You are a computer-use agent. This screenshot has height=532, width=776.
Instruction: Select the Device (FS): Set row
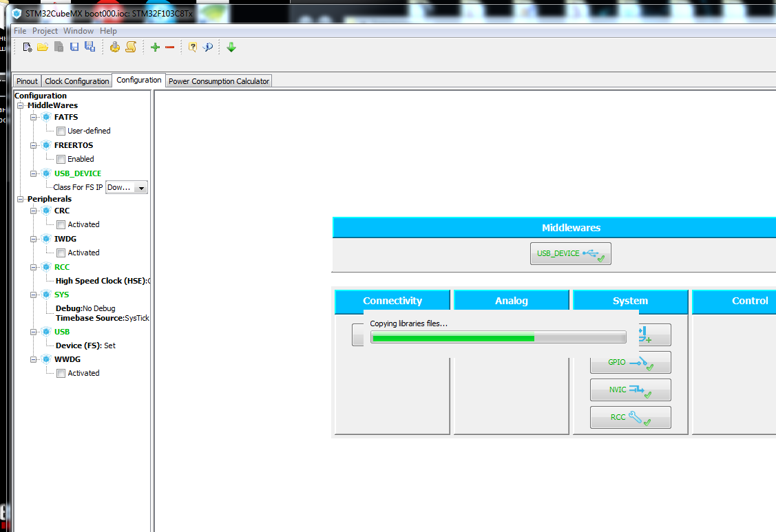click(85, 345)
